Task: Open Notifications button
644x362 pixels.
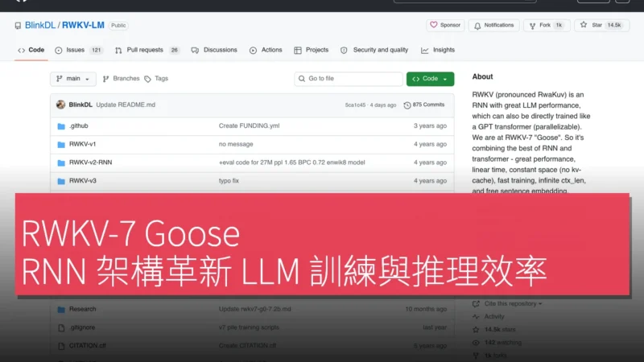Action: pyautogui.click(x=493, y=25)
